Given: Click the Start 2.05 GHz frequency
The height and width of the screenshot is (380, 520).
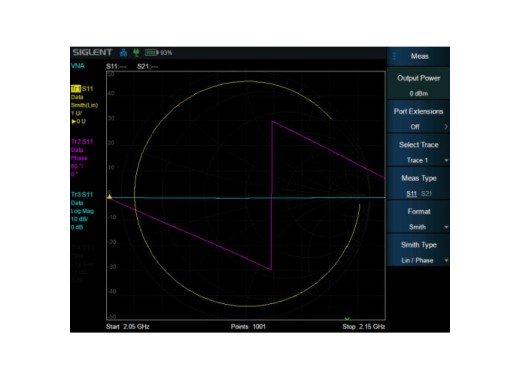Looking at the screenshot, I should (128, 326).
